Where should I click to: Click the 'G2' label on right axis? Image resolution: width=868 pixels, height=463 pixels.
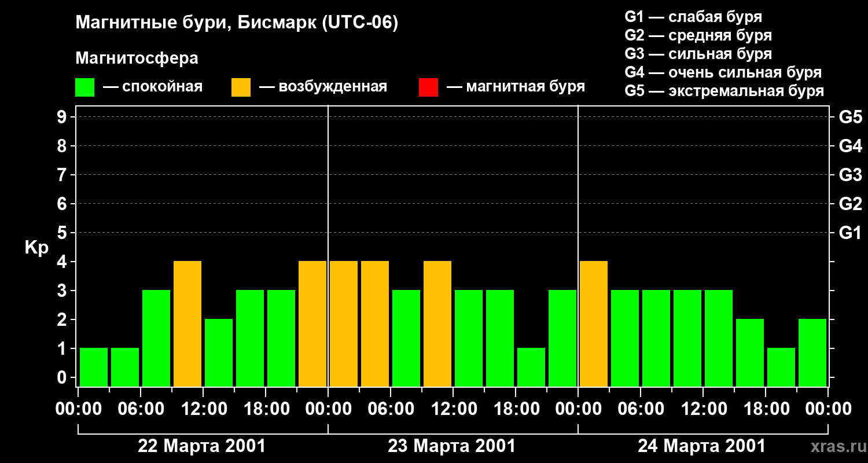(850, 204)
